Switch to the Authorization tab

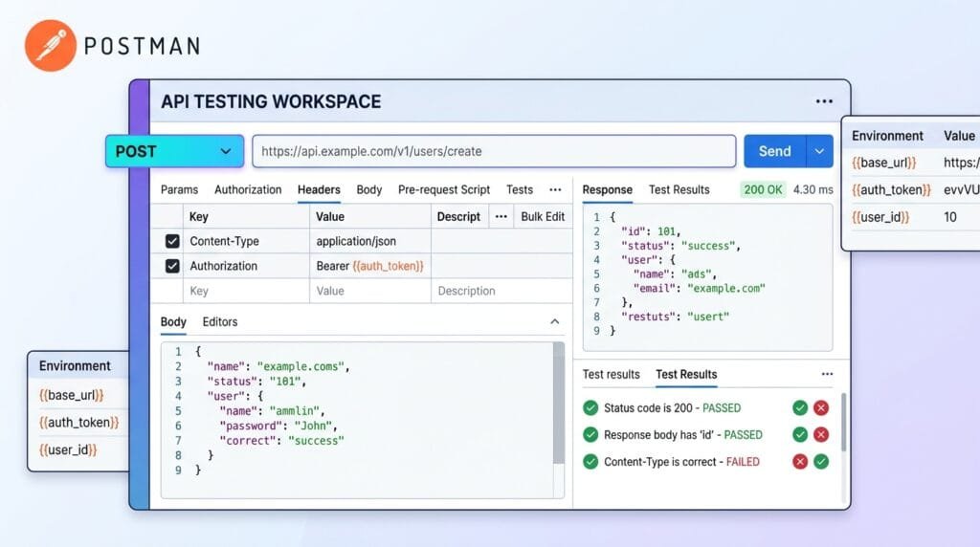pyautogui.click(x=248, y=190)
